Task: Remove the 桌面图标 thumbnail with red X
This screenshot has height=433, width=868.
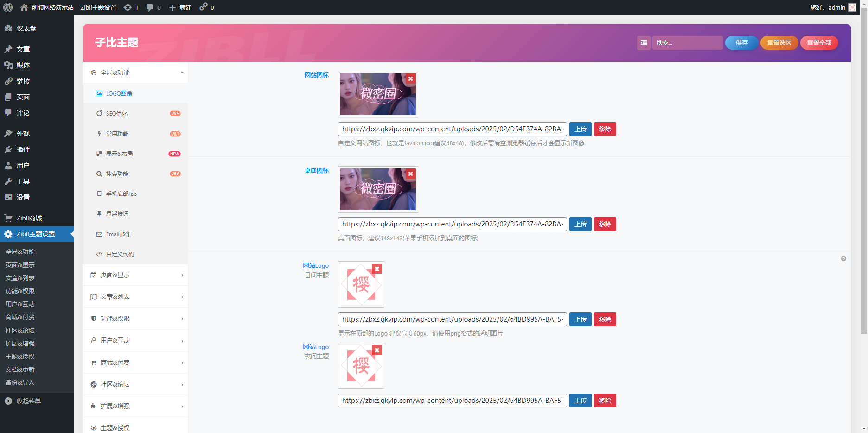Action: [x=410, y=174]
